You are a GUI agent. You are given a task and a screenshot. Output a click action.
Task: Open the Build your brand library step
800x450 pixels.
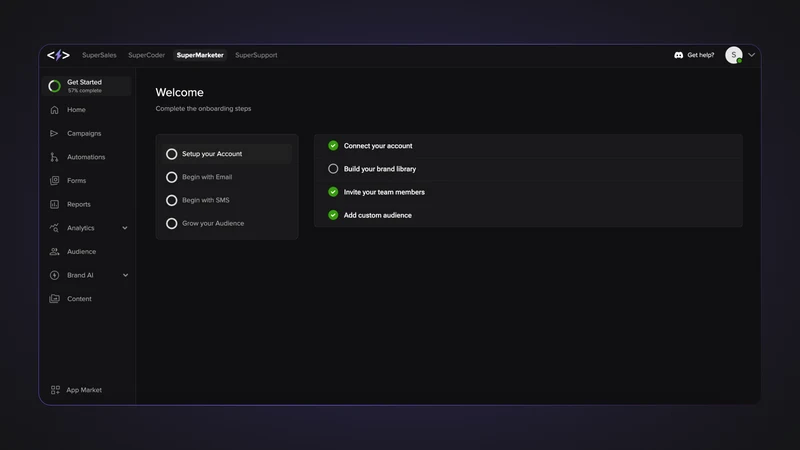point(528,168)
